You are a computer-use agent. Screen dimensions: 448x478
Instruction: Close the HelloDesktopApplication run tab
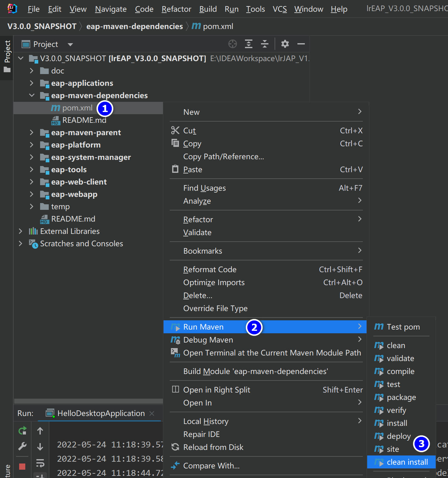[x=152, y=413]
